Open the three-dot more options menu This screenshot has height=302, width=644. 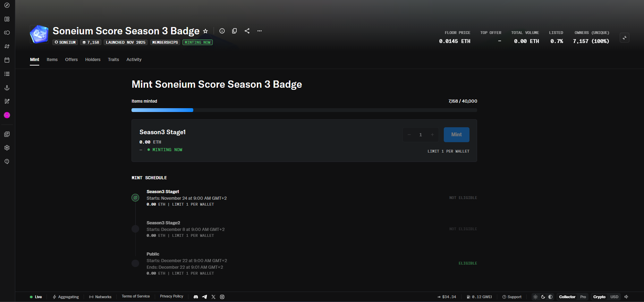coord(260,31)
